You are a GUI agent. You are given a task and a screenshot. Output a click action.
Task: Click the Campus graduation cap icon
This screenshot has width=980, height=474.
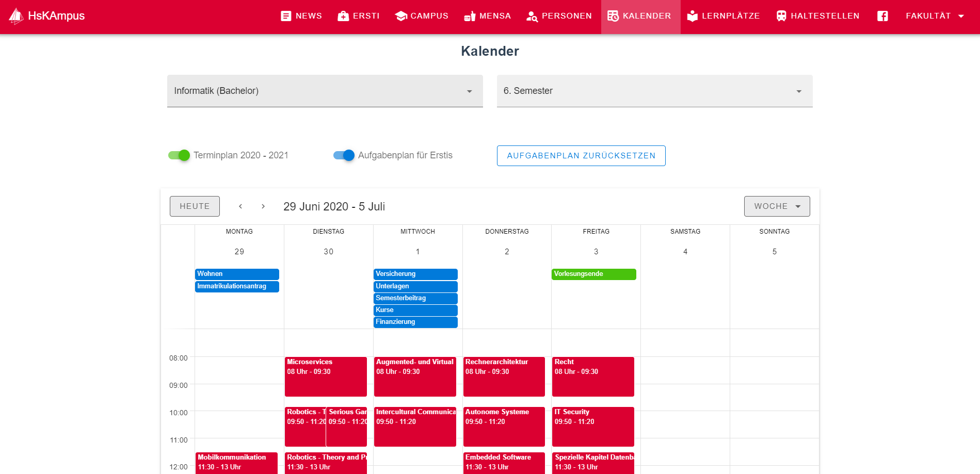[401, 16]
